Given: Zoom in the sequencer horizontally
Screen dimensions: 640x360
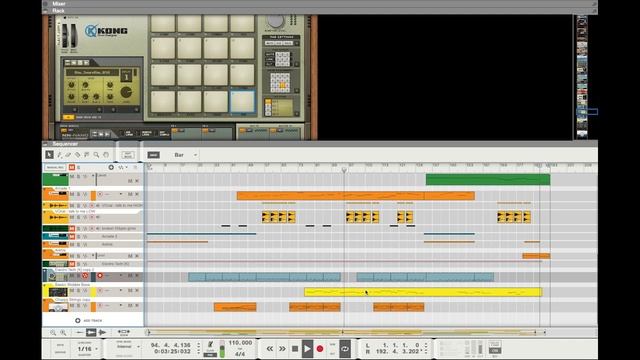Looking at the screenshot, I should [x=63, y=333].
